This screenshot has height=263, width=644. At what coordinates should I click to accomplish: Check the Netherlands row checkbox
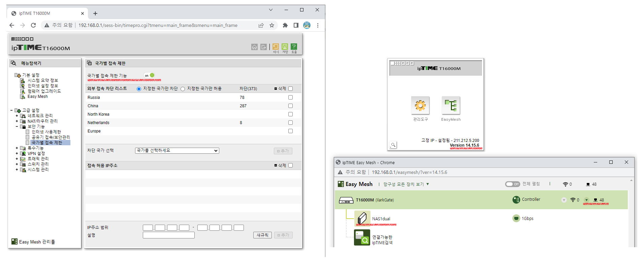click(290, 123)
